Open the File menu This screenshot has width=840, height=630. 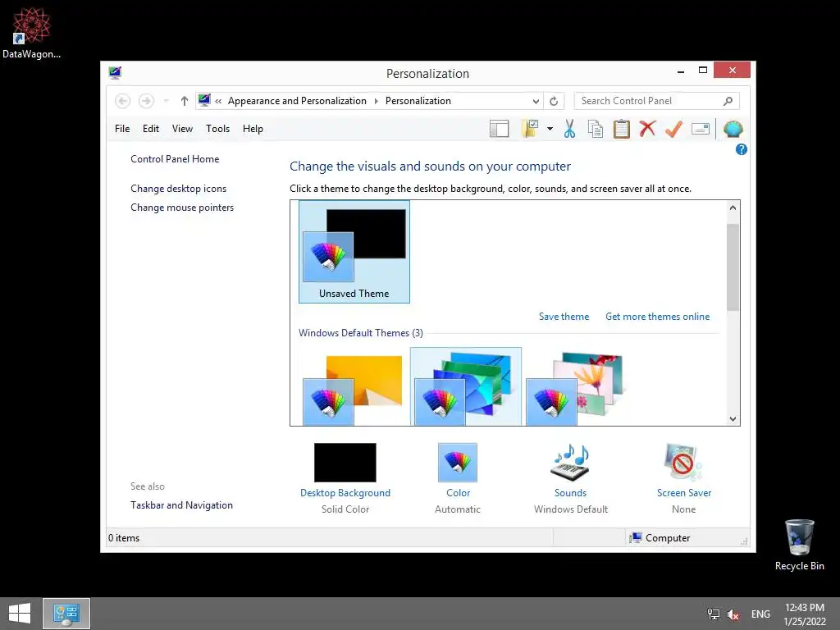[122, 129]
